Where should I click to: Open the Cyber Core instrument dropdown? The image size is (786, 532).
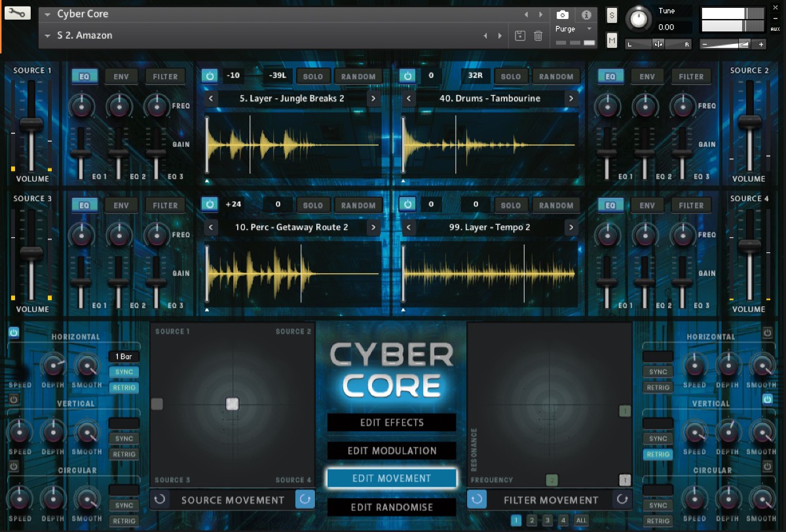point(48,14)
